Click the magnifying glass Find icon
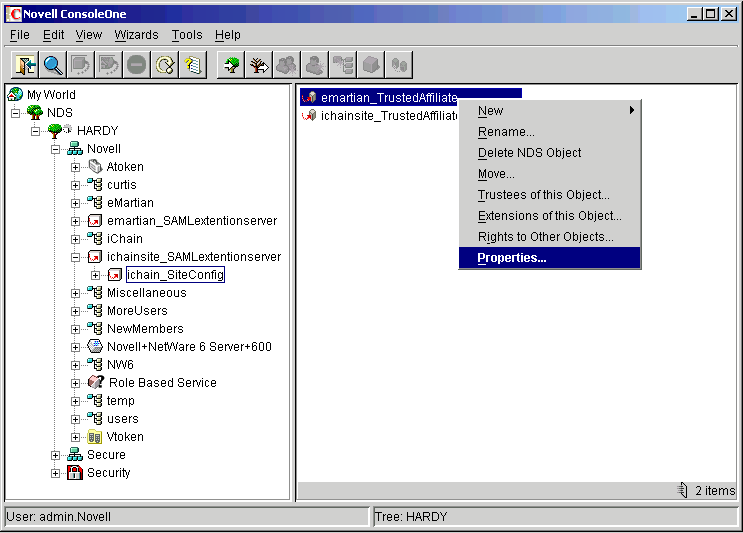This screenshot has width=743, height=533. (x=53, y=65)
